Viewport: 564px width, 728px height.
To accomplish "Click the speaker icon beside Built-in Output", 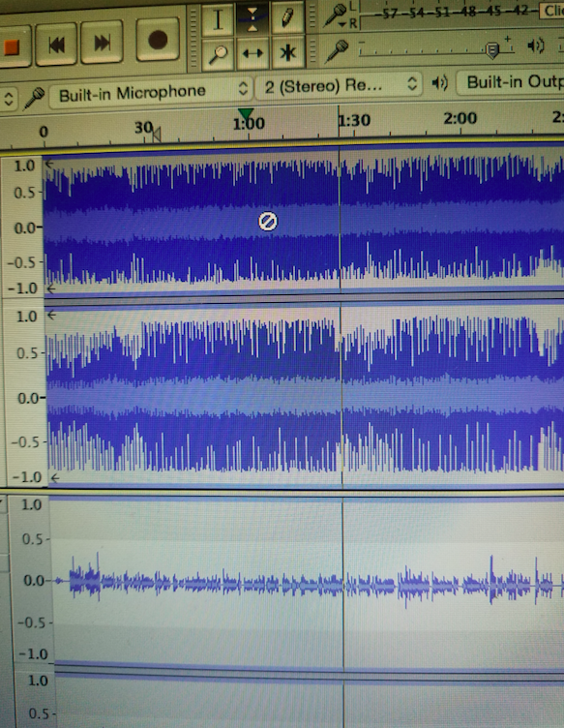I will click(x=439, y=83).
